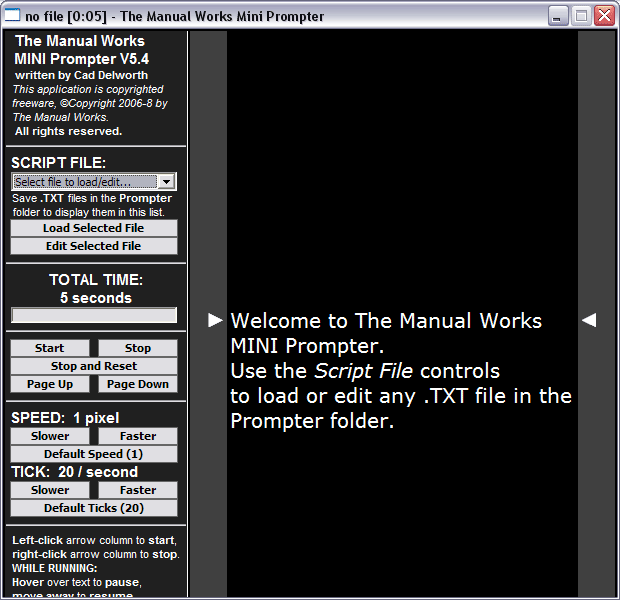Click Slower under SPEED
The height and width of the screenshot is (600, 620).
[x=50, y=436]
